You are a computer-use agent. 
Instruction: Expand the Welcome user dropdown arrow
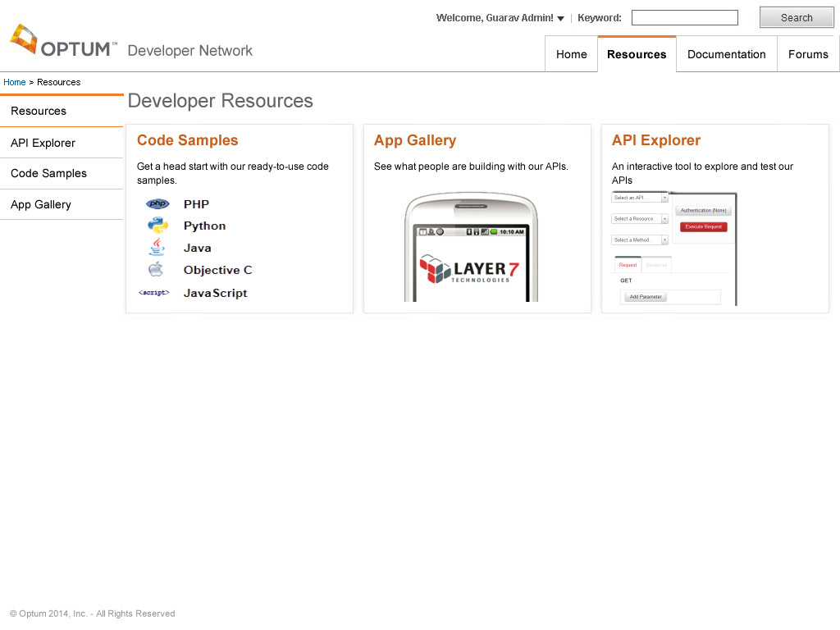pyautogui.click(x=560, y=19)
